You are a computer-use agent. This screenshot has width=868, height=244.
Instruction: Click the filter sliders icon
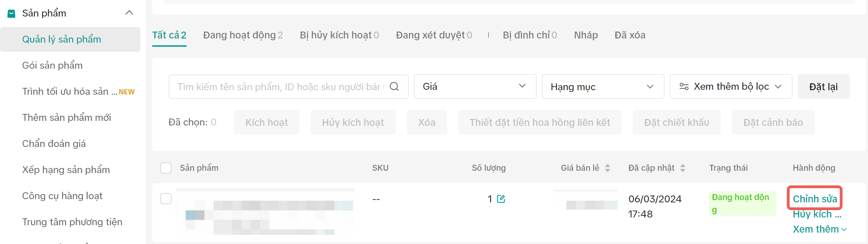click(x=684, y=87)
